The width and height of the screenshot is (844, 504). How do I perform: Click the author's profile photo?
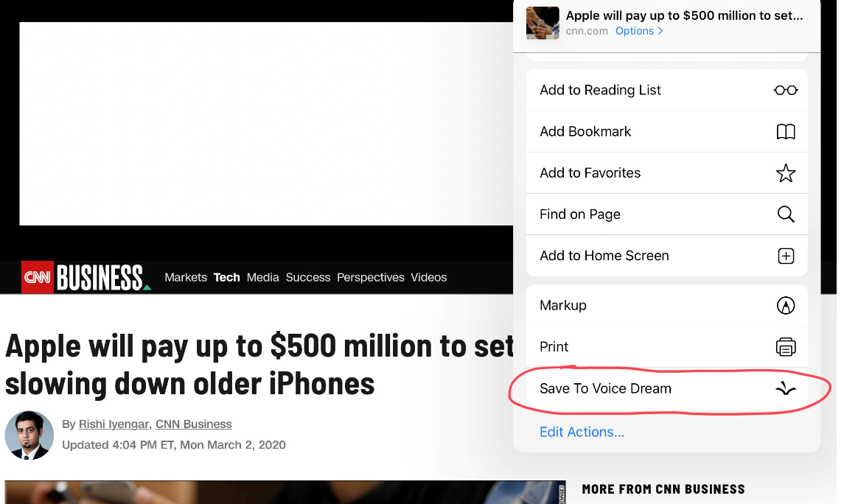click(29, 435)
